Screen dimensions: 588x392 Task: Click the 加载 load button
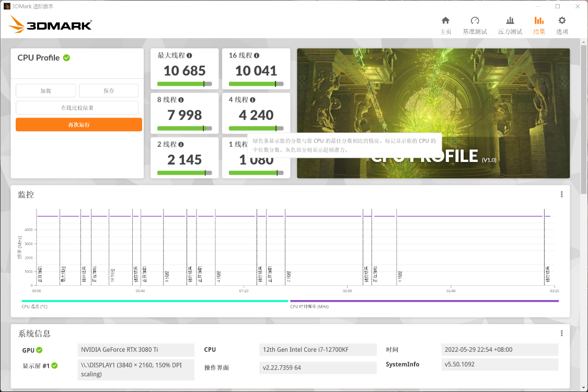(46, 91)
